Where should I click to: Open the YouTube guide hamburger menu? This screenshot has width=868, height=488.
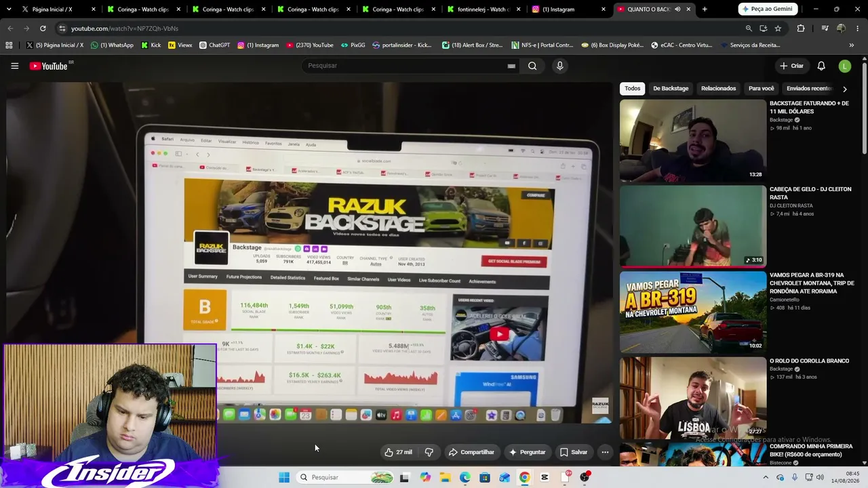point(14,66)
